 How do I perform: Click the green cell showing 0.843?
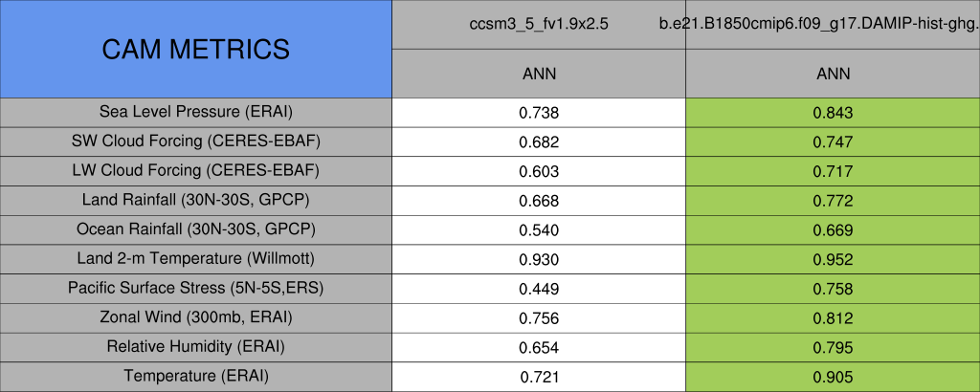(x=832, y=113)
